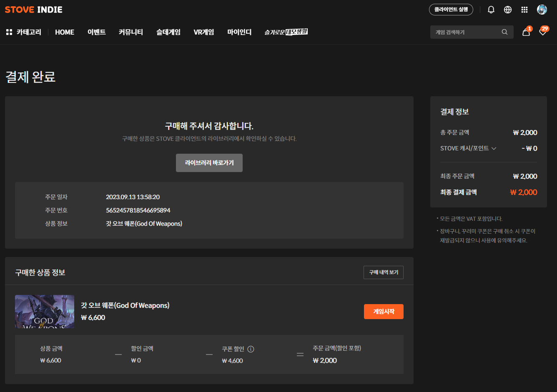Click the coupon discount info icon
Viewport: 557px width, 392px height.
(251, 349)
